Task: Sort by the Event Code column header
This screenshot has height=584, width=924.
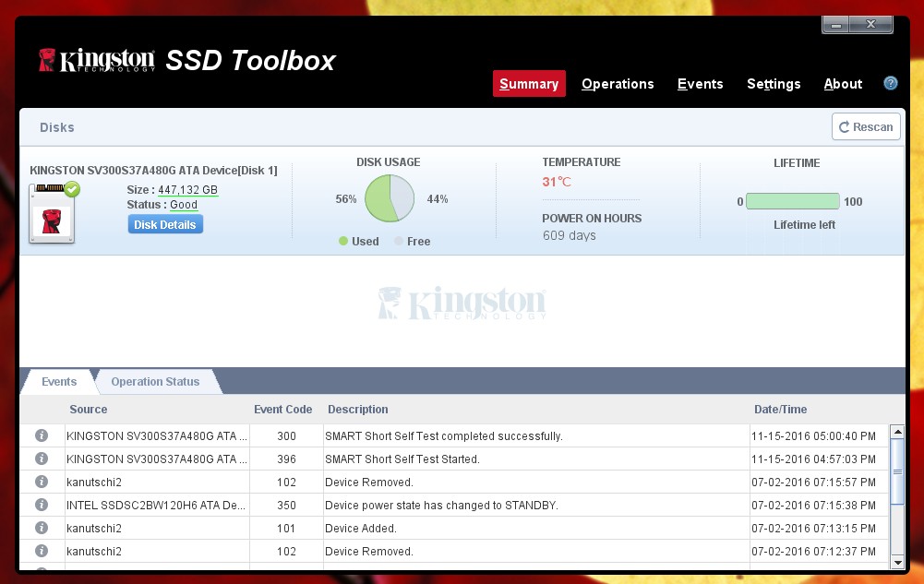Action: point(282,409)
